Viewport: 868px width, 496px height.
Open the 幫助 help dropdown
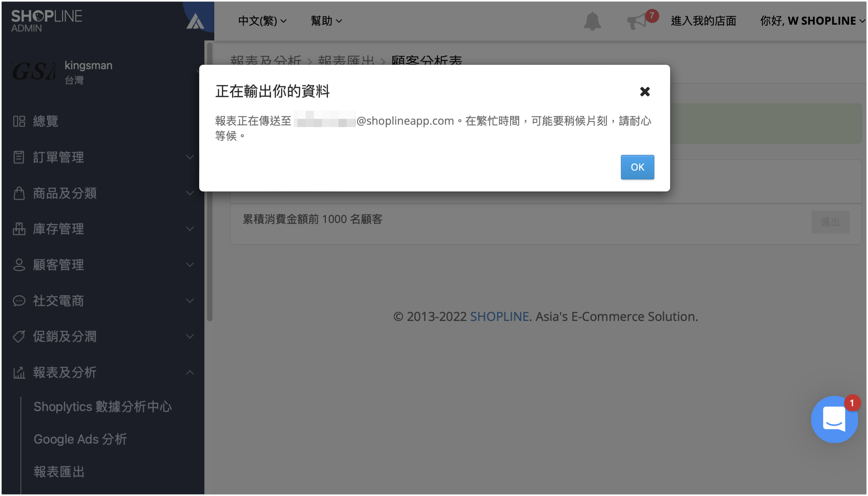[326, 21]
